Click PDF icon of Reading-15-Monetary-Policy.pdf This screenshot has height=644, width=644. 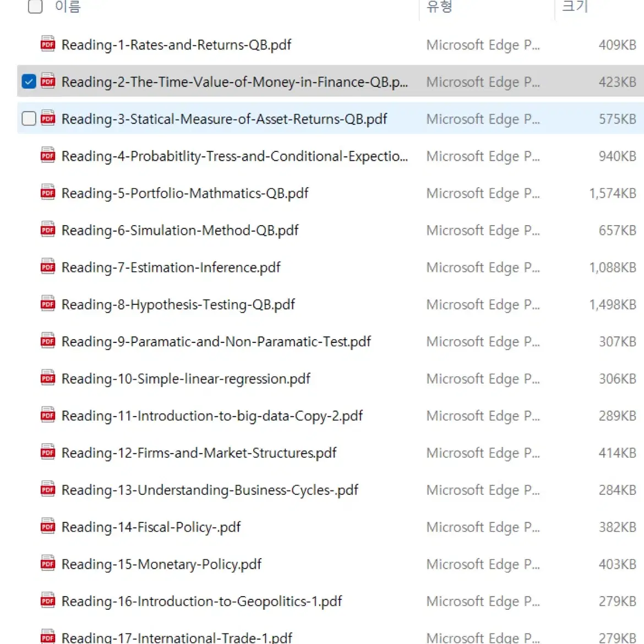click(x=48, y=563)
